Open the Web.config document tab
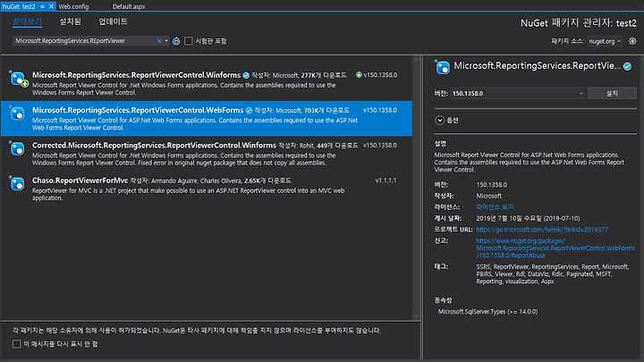Image resolution: width=644 pixels, height=362 pixels. point(73,6)
